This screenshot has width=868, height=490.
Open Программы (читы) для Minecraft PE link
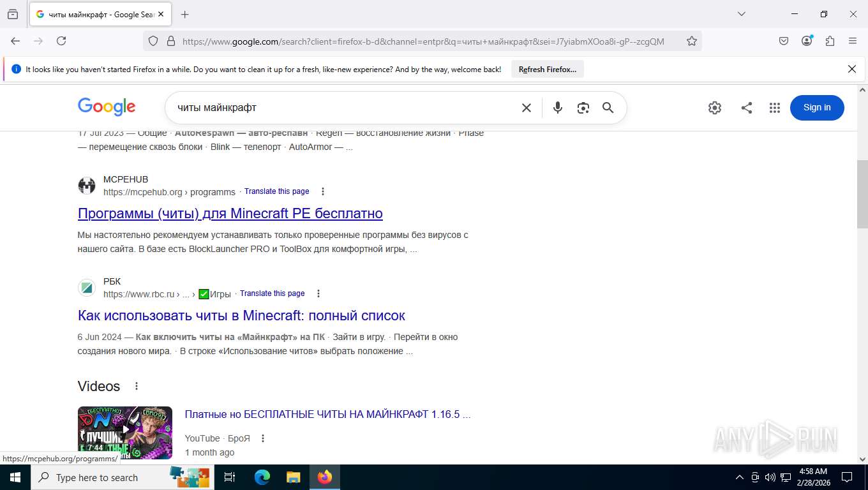(230, 213)
